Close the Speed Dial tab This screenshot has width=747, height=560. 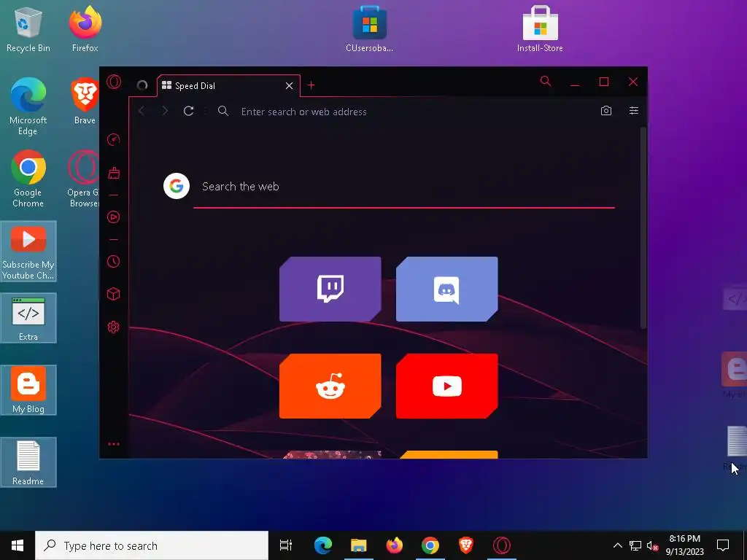point(289,86)
